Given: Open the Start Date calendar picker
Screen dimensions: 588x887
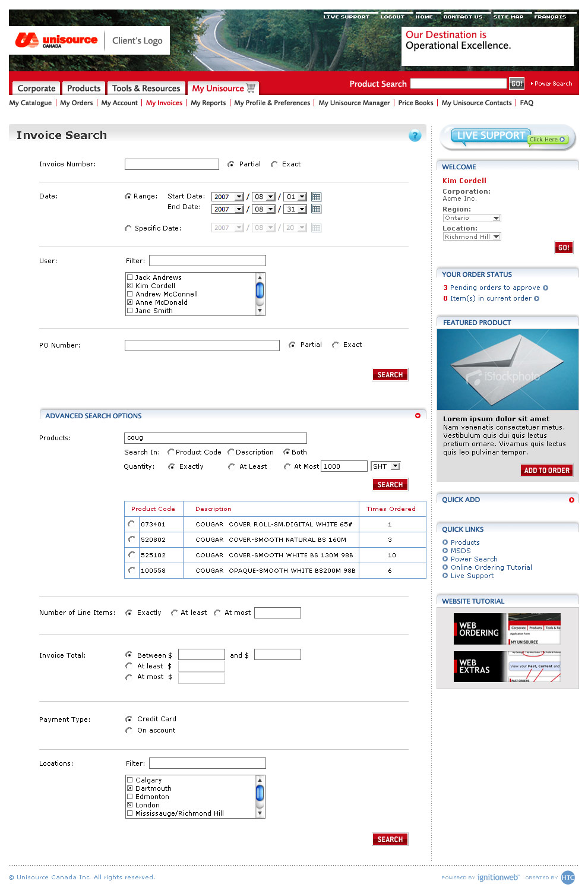Looking at the screenshot, I should pos(316,197).
